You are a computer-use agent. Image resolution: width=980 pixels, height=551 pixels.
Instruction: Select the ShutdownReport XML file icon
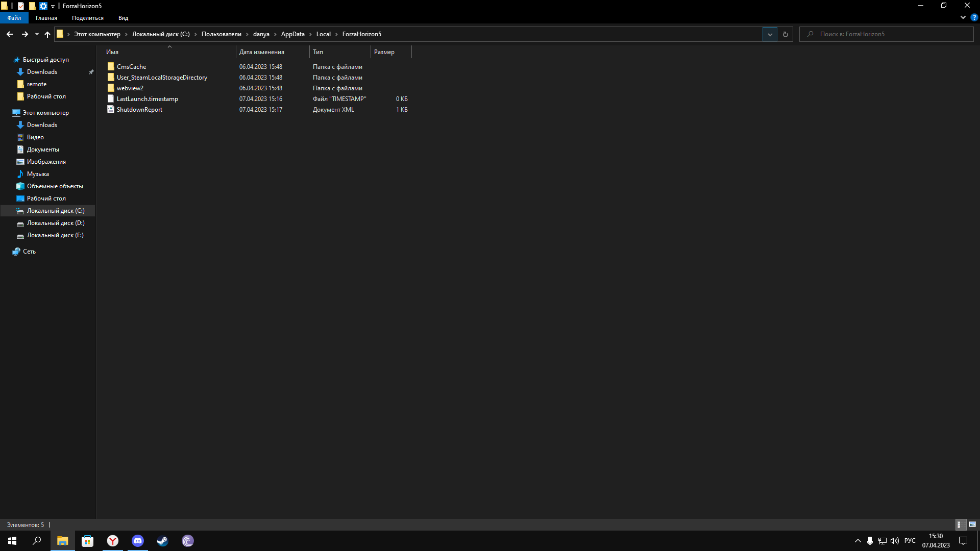click(111, 109)
